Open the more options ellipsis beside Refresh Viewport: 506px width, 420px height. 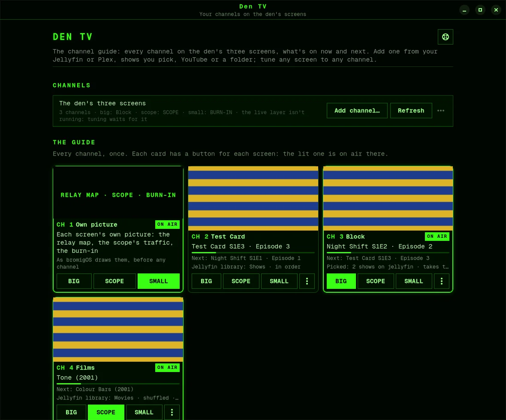441,111
